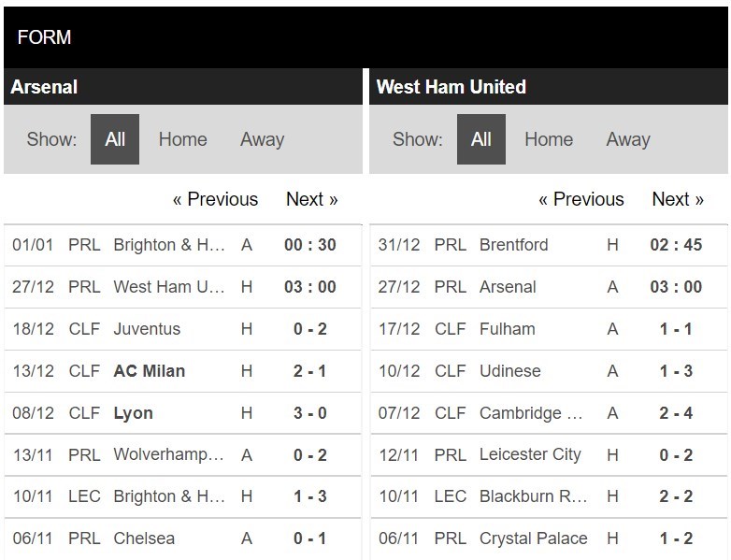This screenshot has height=560, width=731.
Task: Show West Ham United's Home matches
Action: coord(549,139)
